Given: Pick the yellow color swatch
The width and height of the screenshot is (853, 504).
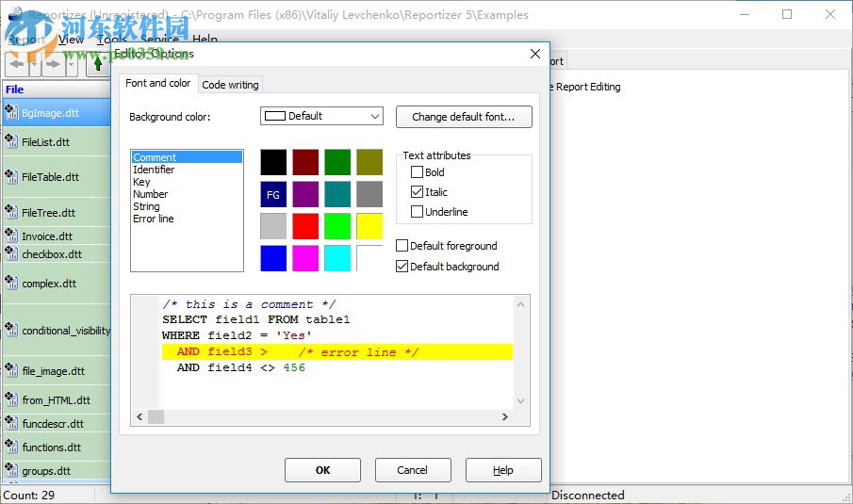Looking at the screenshot, I should pos(369,226).
